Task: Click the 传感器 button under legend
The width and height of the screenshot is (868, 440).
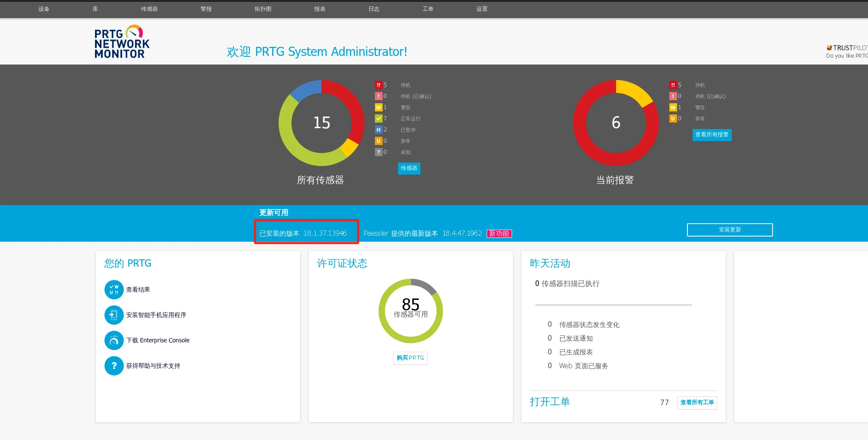Action: click(409, 169)
